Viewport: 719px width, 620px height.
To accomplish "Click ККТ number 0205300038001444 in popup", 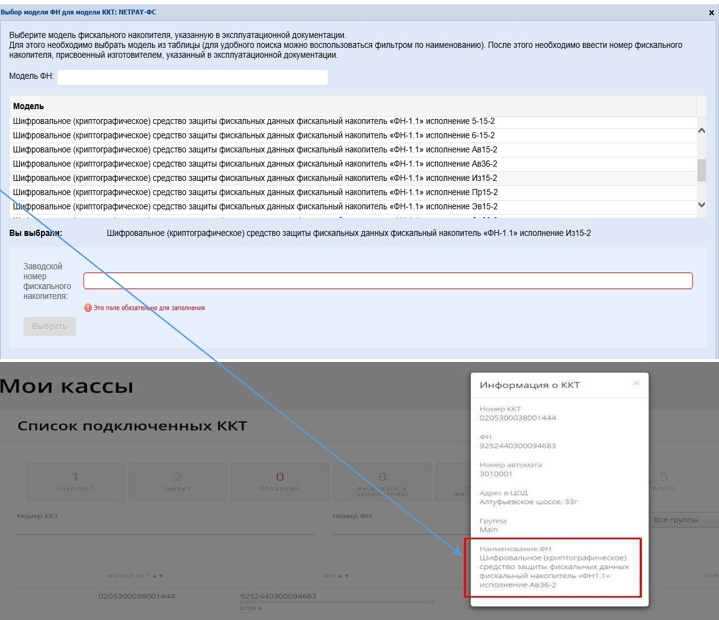I will tap(518, 418).
